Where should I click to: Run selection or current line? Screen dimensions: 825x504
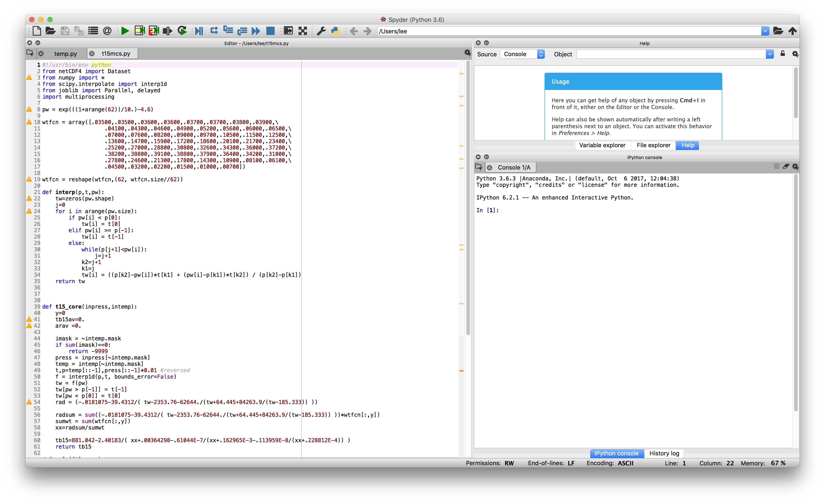point(167,31)
